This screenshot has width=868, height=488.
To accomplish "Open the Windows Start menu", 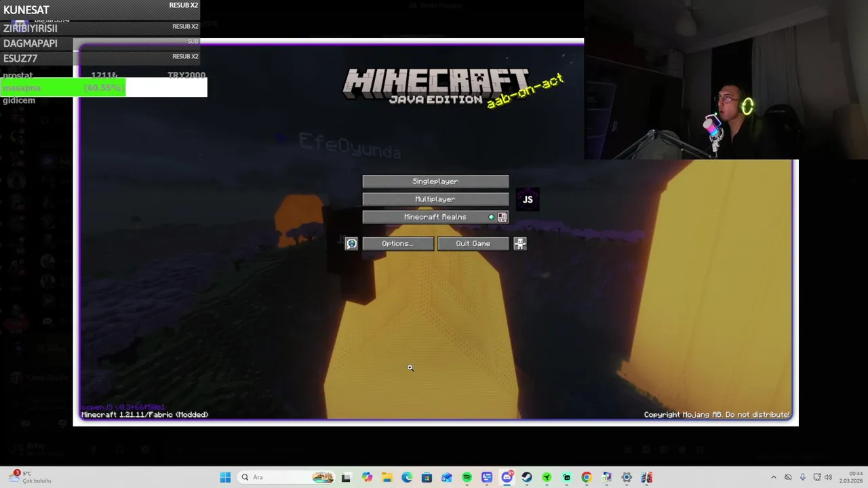I will point(225,477).
